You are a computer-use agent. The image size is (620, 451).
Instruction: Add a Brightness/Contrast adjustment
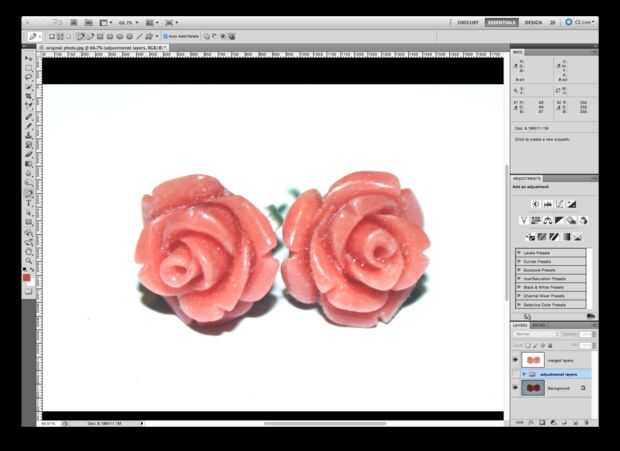(x=535, y=204)
